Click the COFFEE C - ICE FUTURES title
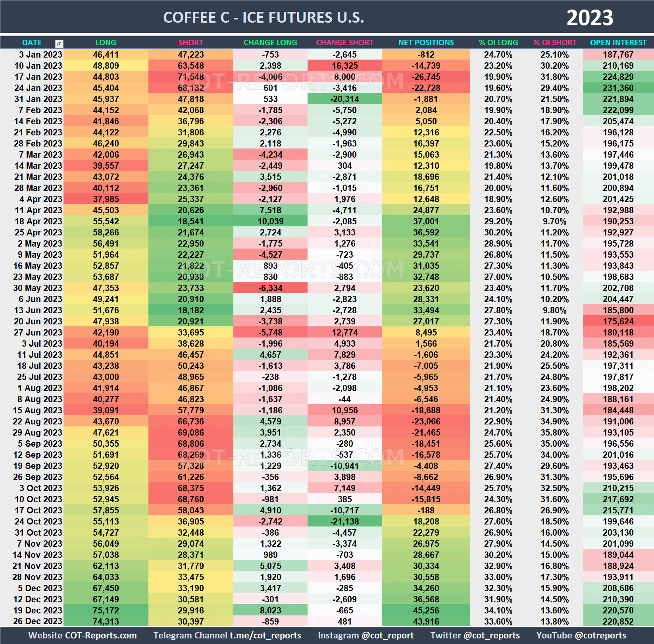The height and width of the screenshot is (644, 654). (x=263, y=17)
